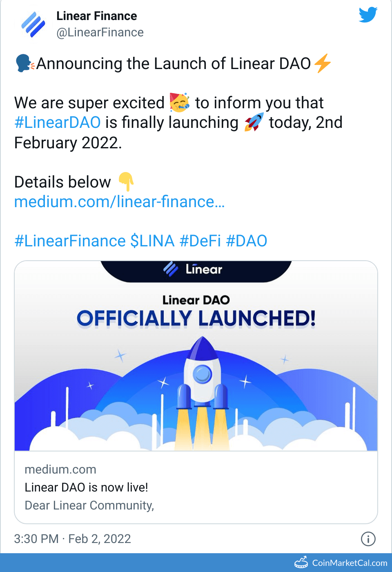Click the $LINA cashtag
Screen dimensions: 392x572
(152, 241)
